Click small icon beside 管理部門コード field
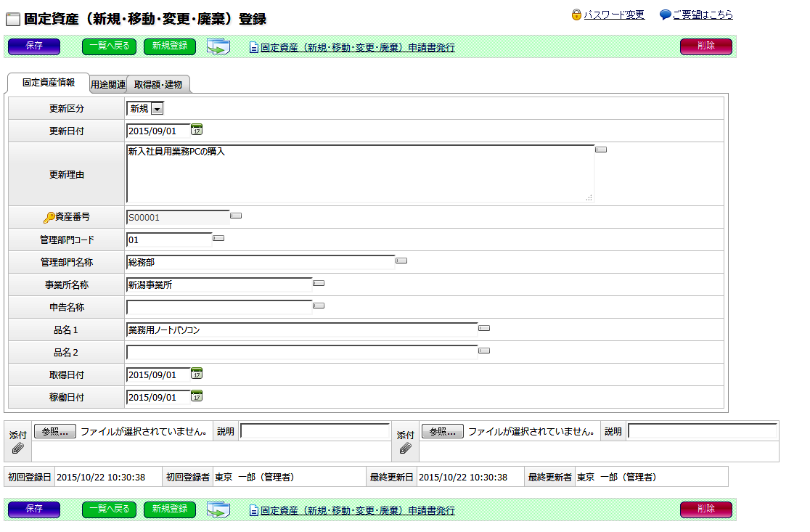This screenshot has width=810, height=532. [x=218, y=238]
